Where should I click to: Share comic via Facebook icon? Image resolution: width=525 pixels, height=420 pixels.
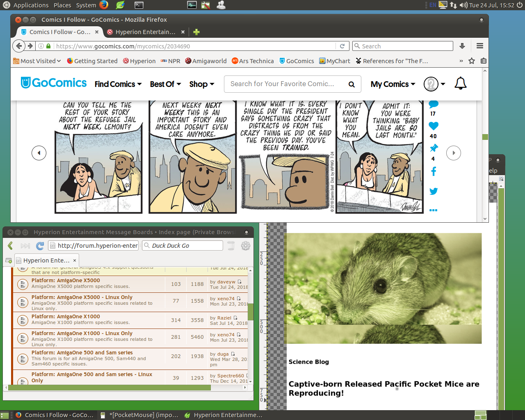pos(434,171)
